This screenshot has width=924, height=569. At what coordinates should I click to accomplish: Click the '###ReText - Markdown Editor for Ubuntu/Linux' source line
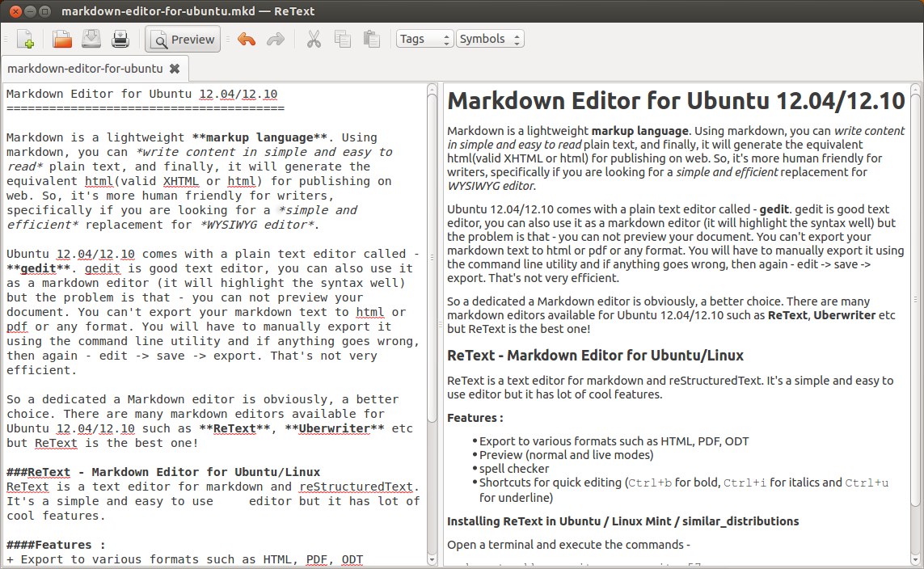(163, 472)
